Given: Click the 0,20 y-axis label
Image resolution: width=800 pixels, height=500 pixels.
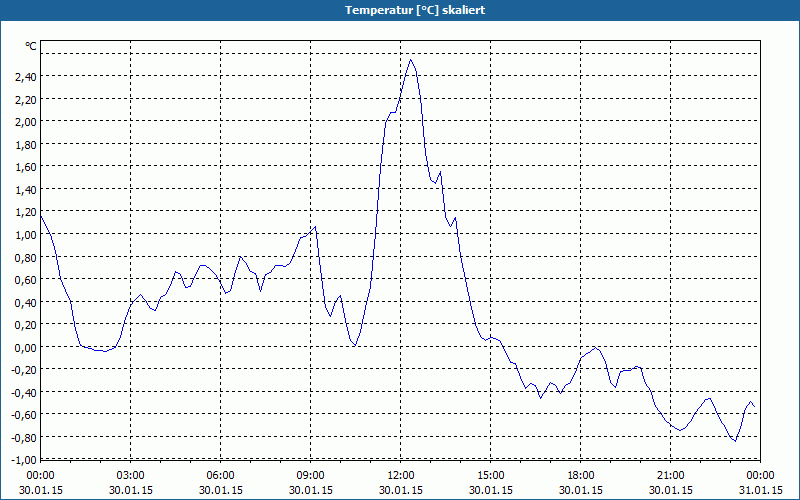Looking at the screenshot, I should click(x=26, y=324).
